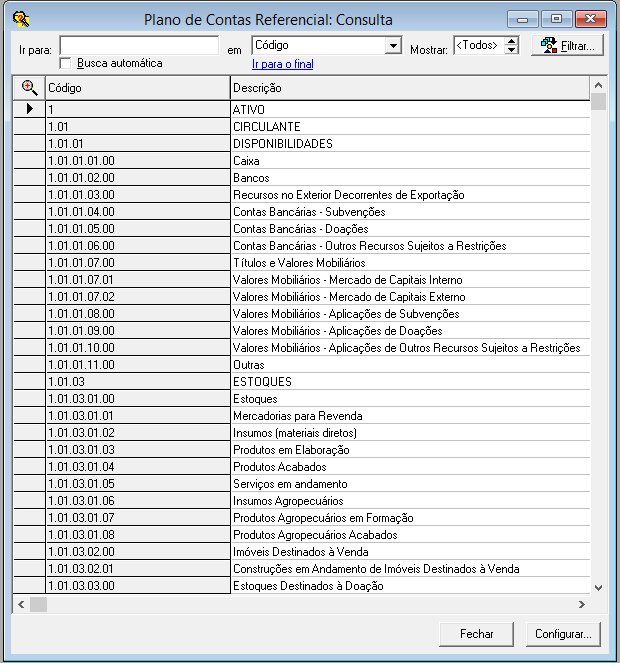
Task: Maximize the Plano de Contas window
Action: click(557, 19)
